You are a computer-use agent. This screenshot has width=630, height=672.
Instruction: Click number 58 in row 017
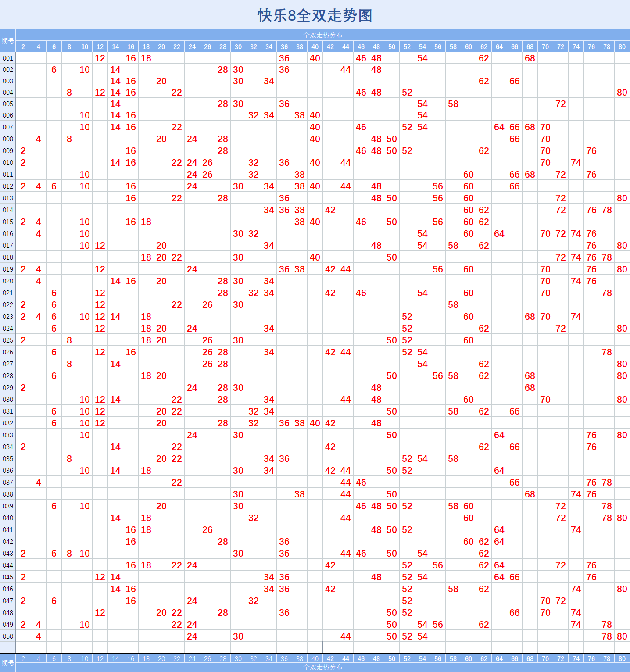[453, 246]
